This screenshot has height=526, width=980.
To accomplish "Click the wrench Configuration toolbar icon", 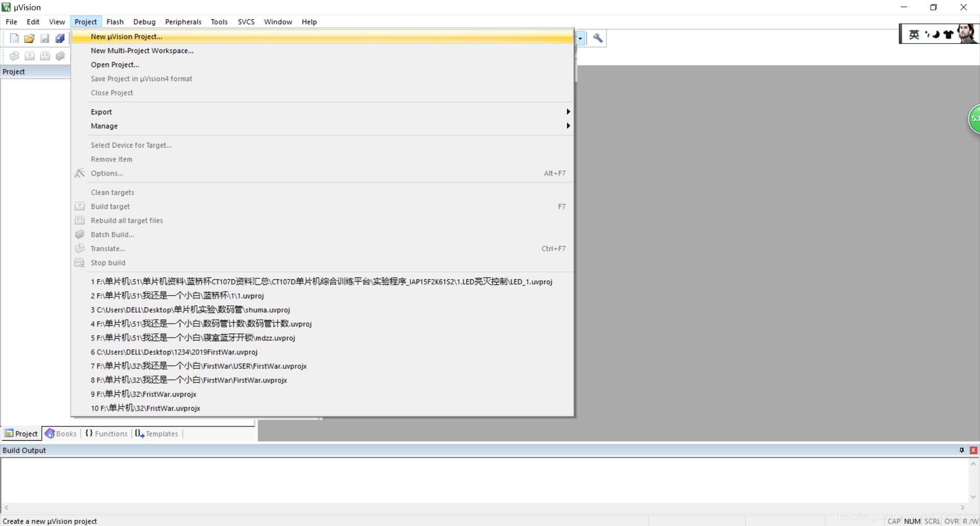I will pos(598,38).
